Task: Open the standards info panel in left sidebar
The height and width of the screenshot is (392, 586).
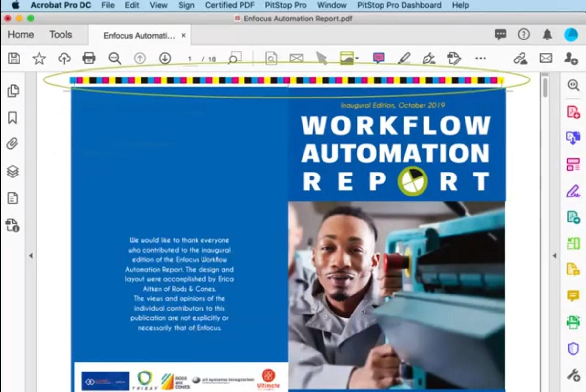Action: coord(13,225)
